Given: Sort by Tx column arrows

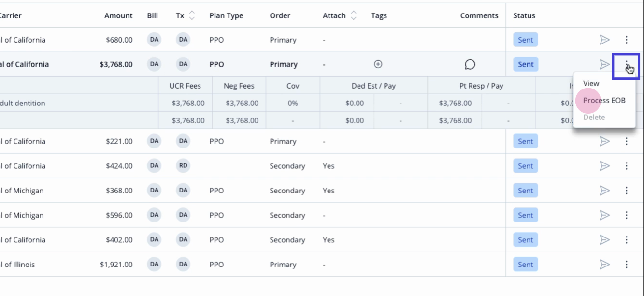Looking at the screenshot, I should click(192, 15).
